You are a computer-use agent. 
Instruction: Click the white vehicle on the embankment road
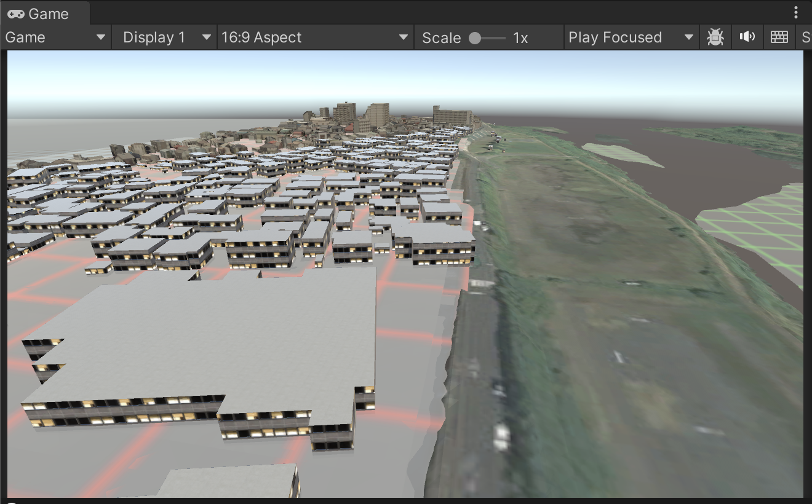[x=501, y=436]
